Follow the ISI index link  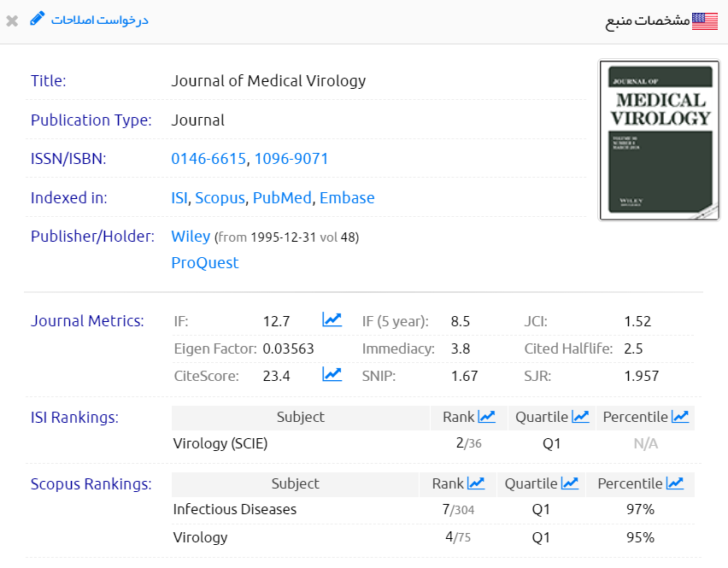179,198
